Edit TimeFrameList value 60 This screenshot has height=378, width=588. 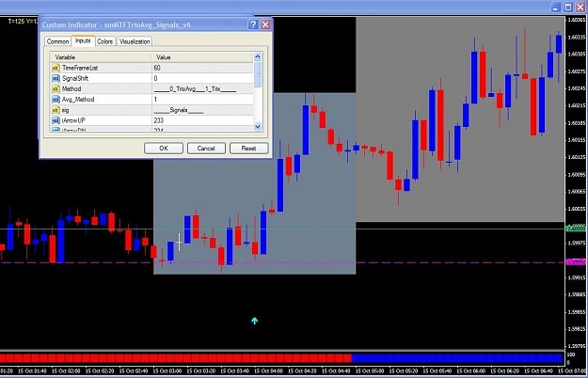(x=202, y=68)
